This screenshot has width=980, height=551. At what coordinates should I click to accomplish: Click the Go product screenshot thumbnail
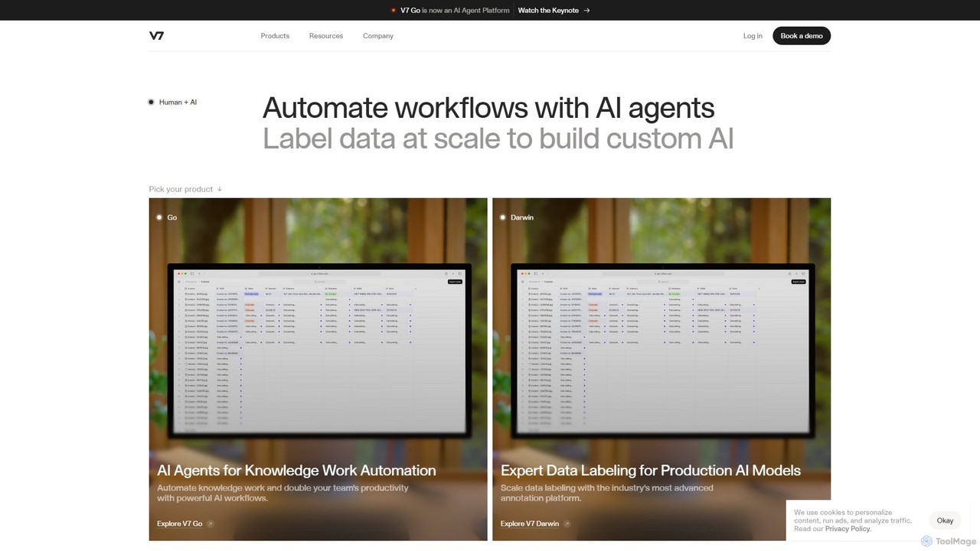tap(318, 351)
